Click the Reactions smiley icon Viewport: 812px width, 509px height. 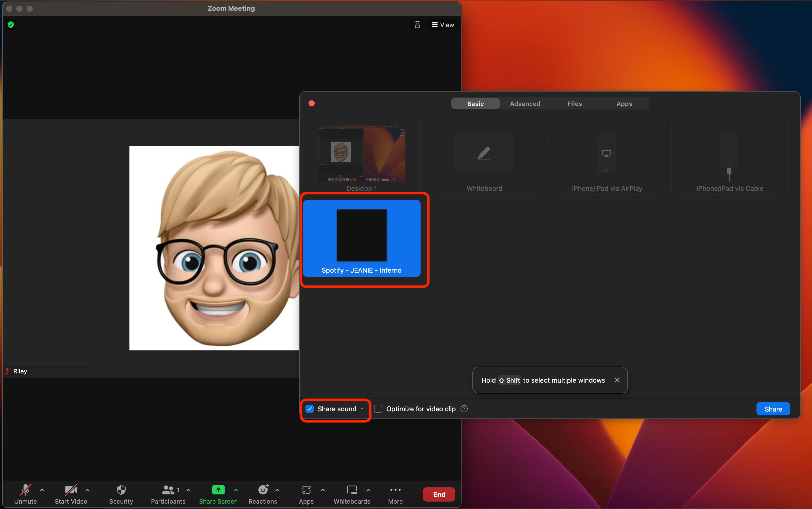(x=262, y=490)
